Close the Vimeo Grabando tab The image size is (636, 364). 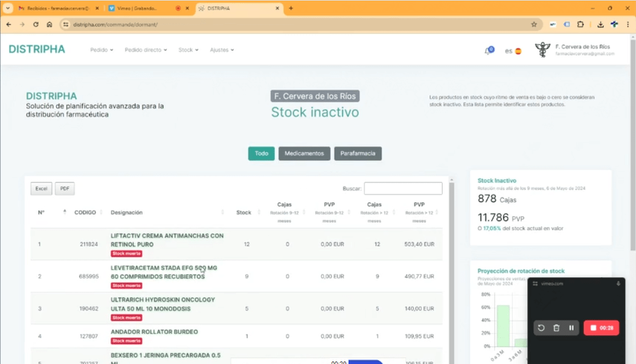pyautogui.click(x=187, y=8)
